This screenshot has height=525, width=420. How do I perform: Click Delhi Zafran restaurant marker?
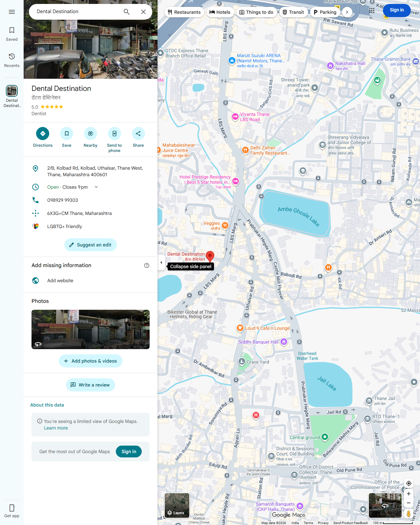tap(245, 150)
